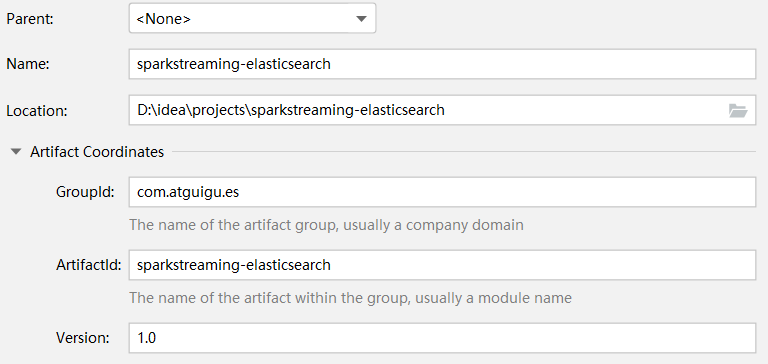The width and height of the screenshot is (768, 364).
Task: Focus the Name field with sparkstreaming-elasticsearch
Action: pos(442,64)
